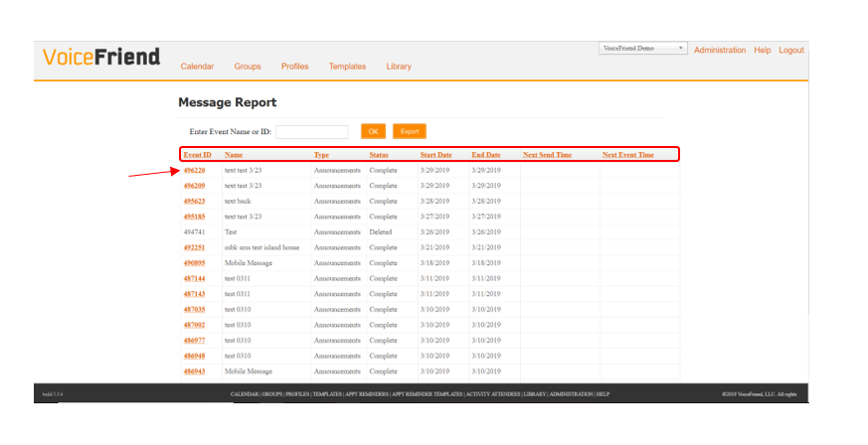Click the orange OK button
This screenshot has width=868, height=445.
373,131
